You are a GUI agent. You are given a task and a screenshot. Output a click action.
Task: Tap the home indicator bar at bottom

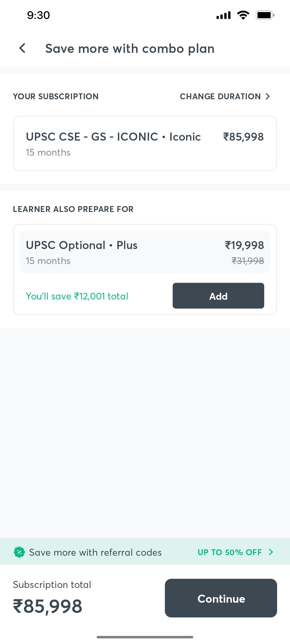click(145, 636)
